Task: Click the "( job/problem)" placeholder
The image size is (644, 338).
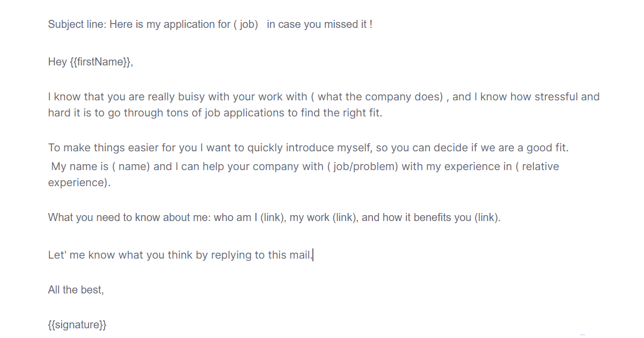Action: [x=362, y=166]
